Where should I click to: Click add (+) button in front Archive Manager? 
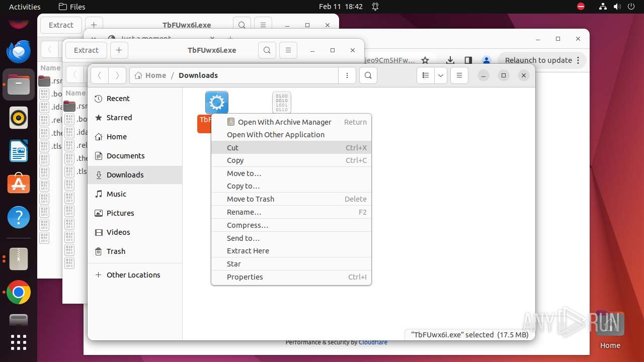click(119, 50)
